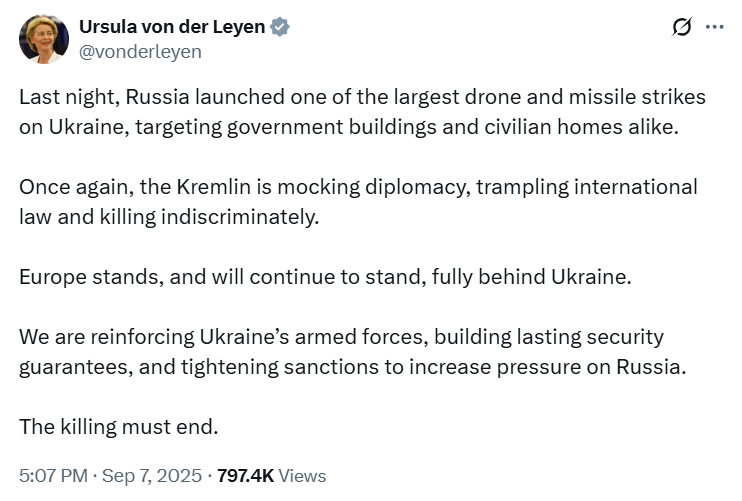Click the line "on Ukraine, targeting government buildings"

tap(349, 127)
